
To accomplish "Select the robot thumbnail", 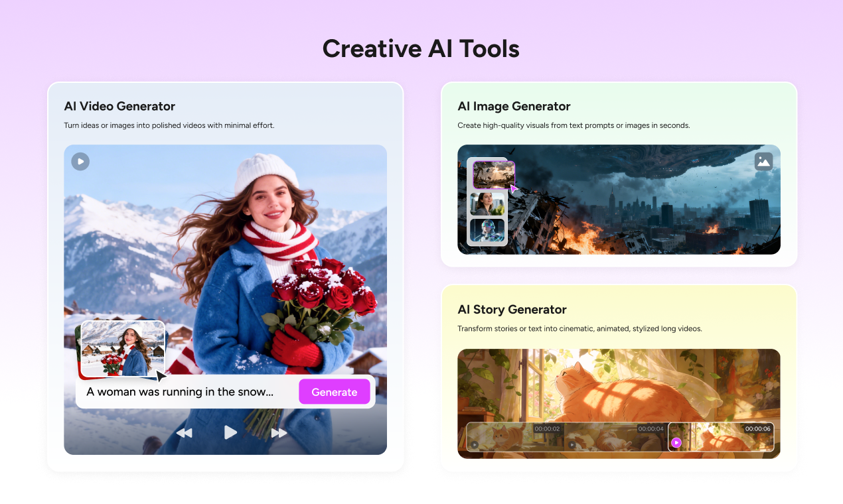I will tap(488, 231).
